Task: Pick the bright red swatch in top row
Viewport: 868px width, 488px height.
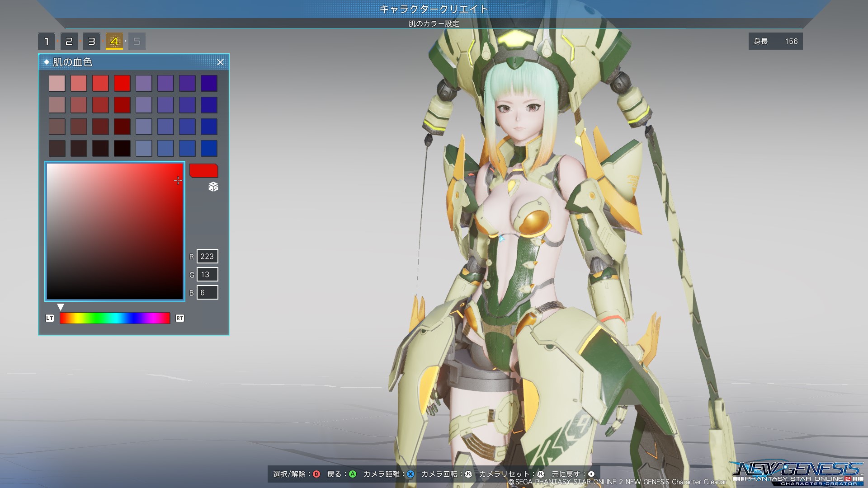Action: (x=122, y=83)
